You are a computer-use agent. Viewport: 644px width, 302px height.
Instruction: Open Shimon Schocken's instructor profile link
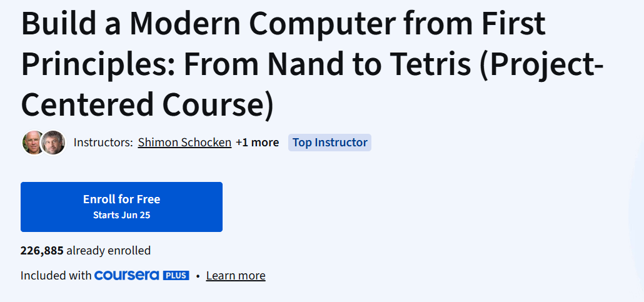(x=184, y=143)
